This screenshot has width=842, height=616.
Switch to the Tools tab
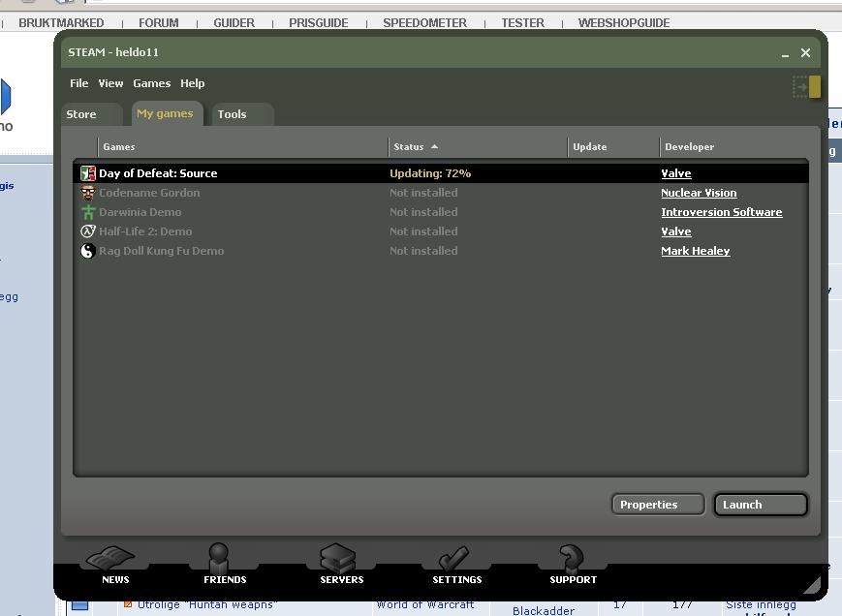[243, 114]
